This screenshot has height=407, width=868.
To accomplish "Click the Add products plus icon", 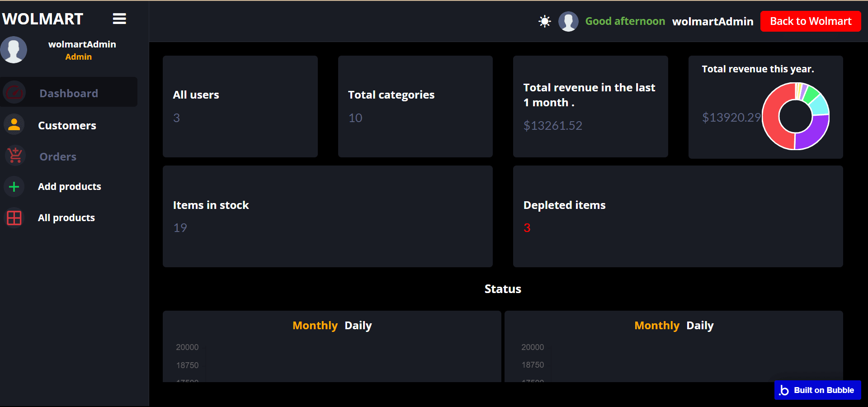I will (x=14, y=186).
